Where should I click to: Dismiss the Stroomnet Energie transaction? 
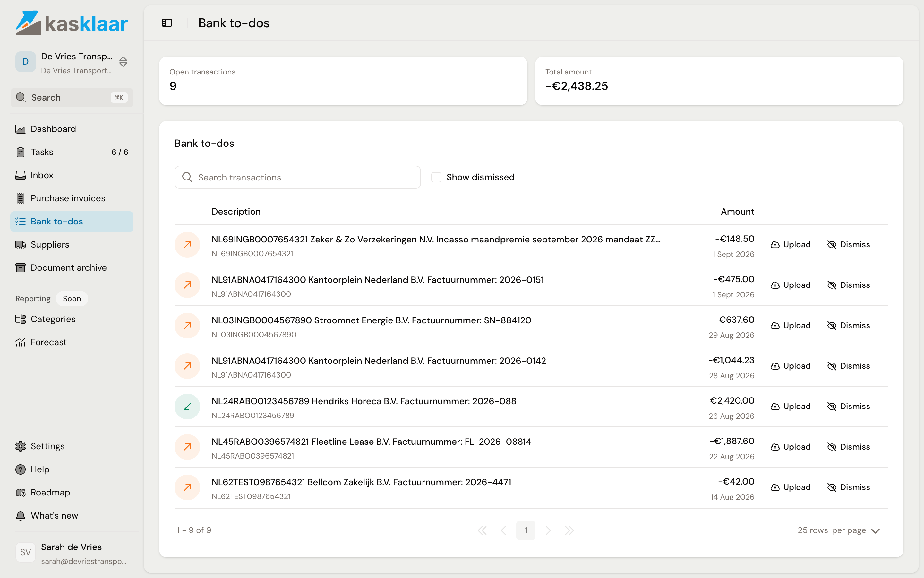[848, 326]
